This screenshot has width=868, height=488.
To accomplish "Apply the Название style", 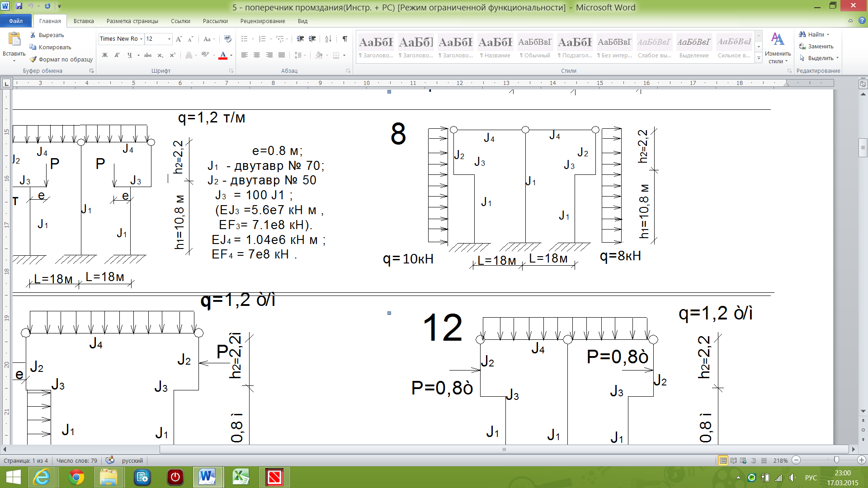I will point(495,46).
